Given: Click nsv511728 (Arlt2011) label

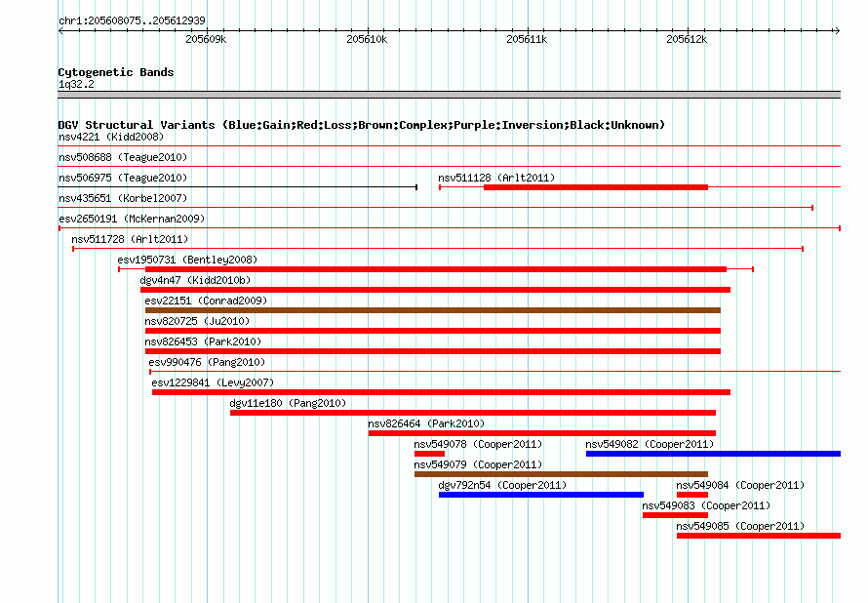Looking at the screenshot, I should click(x=130, y=239).
